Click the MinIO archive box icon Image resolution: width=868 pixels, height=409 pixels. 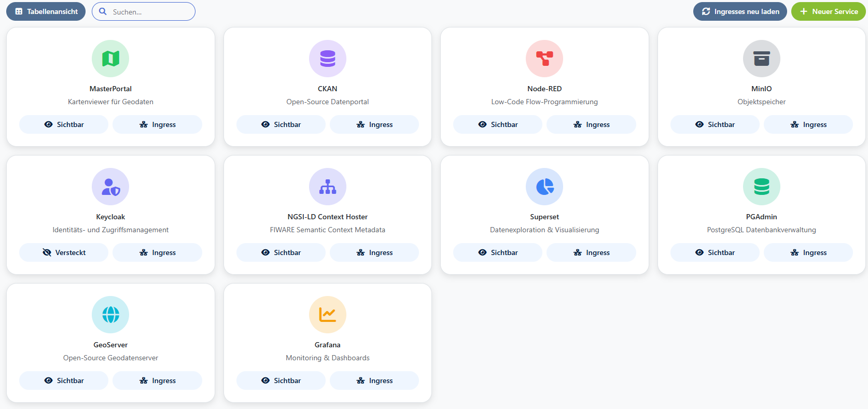pyautogui.click(x=762, y=59)
